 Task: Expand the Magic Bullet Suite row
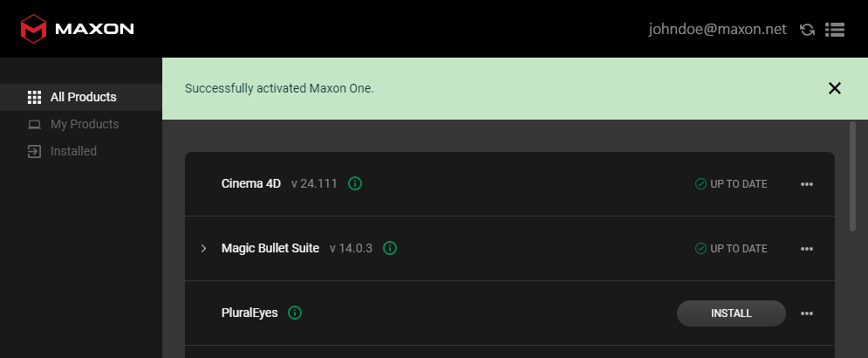(203, 248)
